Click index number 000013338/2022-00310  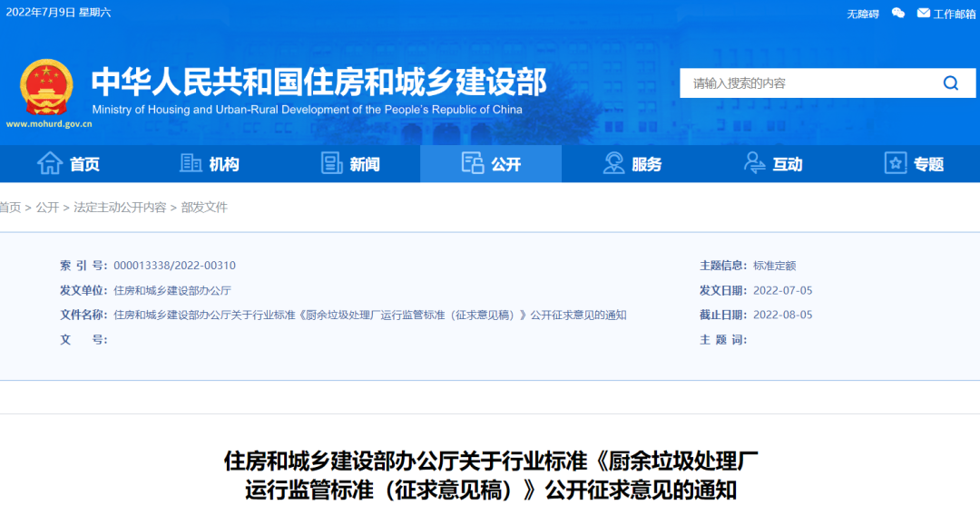click(x=174, y=266)
